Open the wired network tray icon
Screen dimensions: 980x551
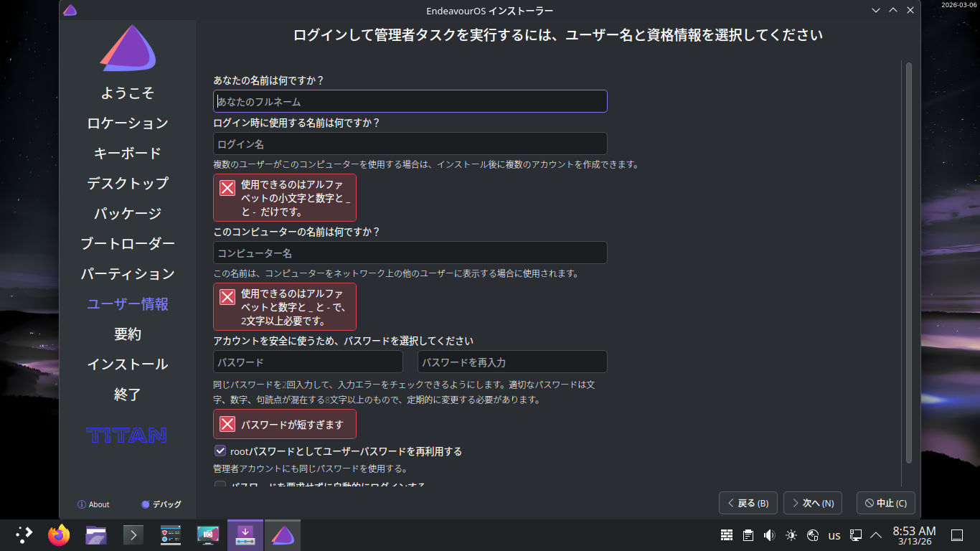(856, 535)
